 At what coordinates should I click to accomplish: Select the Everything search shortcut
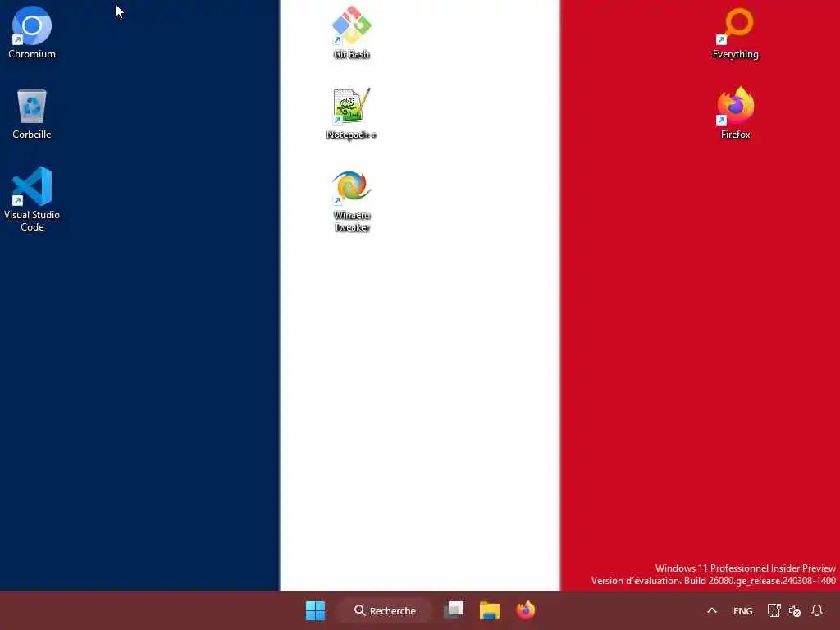click(x=736, y=32)
